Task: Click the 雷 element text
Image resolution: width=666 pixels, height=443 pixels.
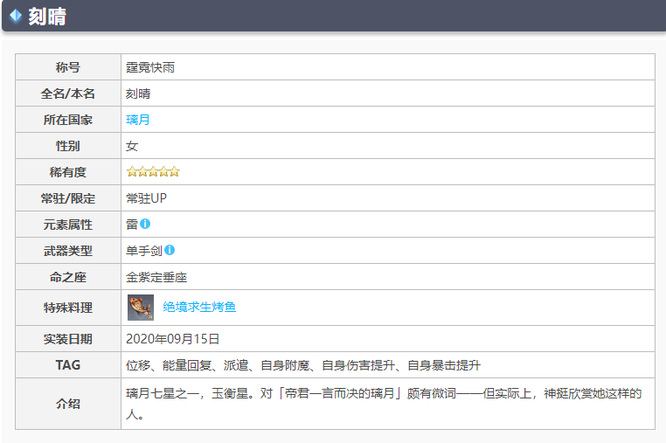Action: point(131,224)
